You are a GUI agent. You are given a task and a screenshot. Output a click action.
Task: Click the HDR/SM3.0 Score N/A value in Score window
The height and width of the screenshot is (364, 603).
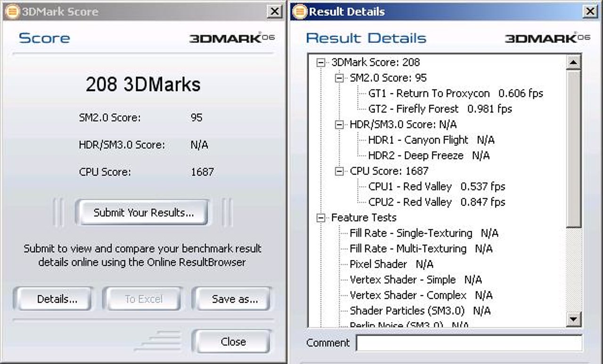pos(199,145)
